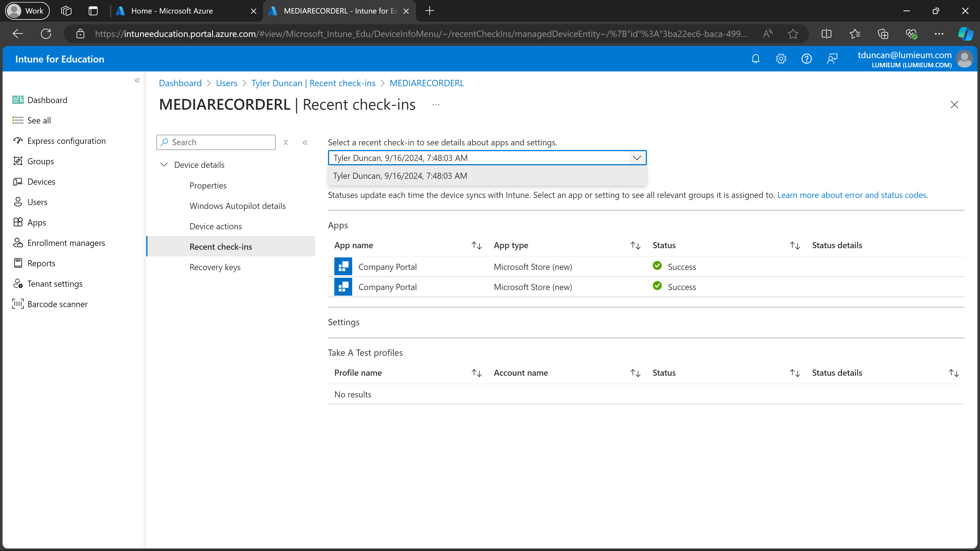Open Device actions page
The width and height of the screenshot is (980, 551).
[x=215, y=227]
